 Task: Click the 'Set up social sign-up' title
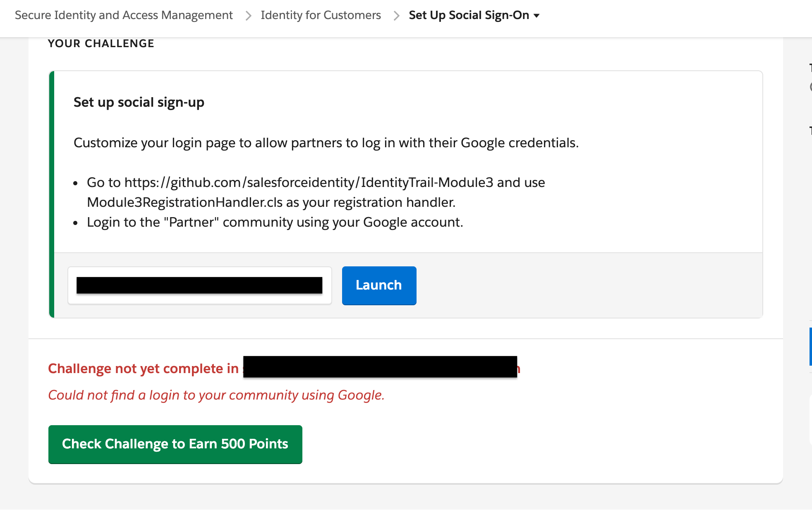pyautogui.click(x=139, y=102)
